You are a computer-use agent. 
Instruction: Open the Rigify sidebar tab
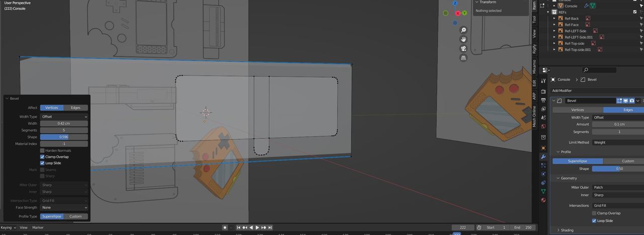(x=534, y=49)
